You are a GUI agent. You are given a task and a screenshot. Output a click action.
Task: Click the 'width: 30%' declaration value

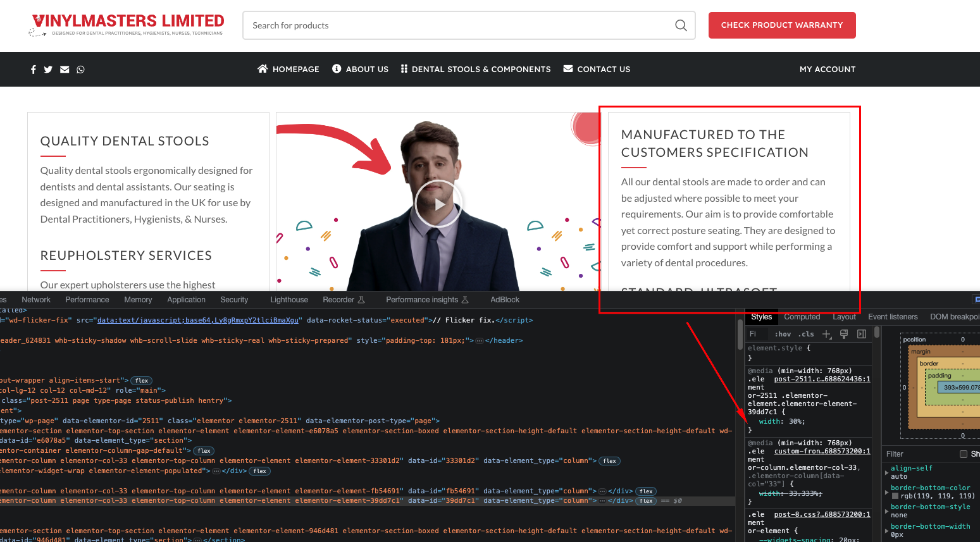tap(797, 422)
